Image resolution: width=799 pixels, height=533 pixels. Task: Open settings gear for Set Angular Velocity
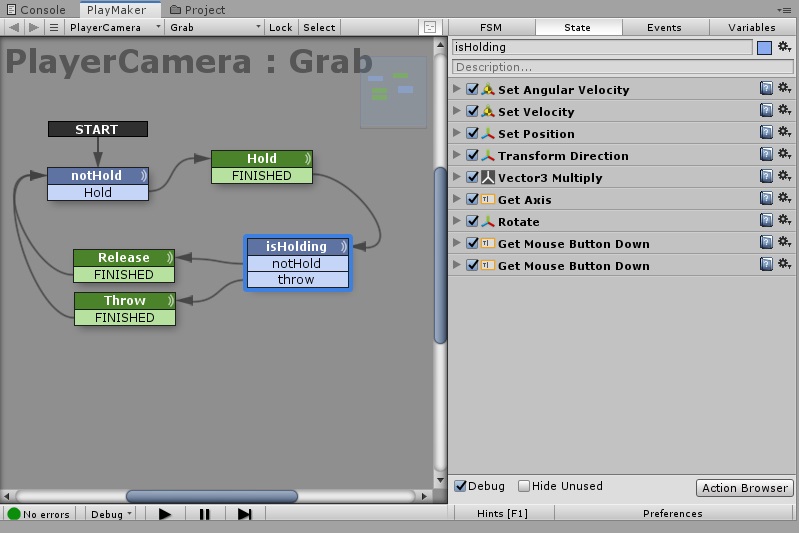coord(784,88)
